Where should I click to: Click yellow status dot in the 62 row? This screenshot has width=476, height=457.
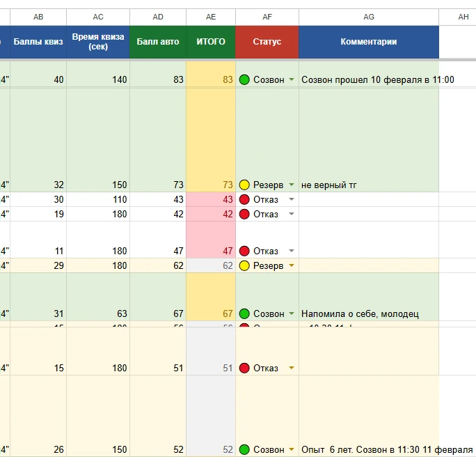(244, 265)
